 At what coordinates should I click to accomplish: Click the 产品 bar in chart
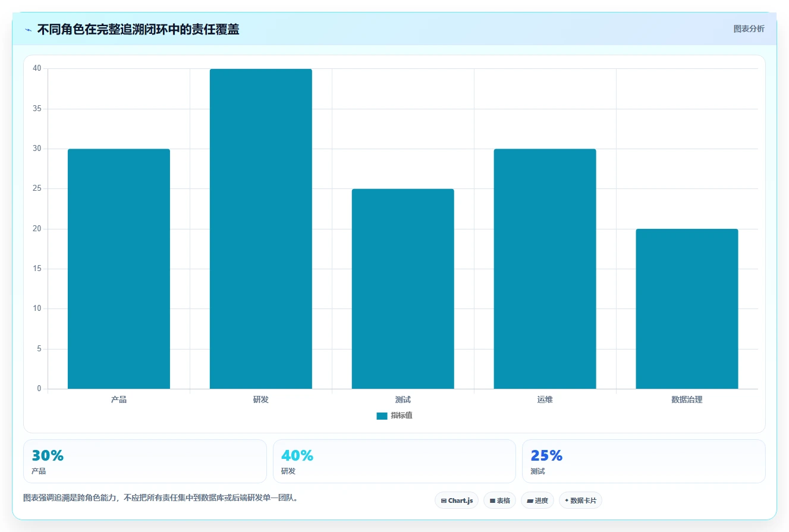coord(119,269)
